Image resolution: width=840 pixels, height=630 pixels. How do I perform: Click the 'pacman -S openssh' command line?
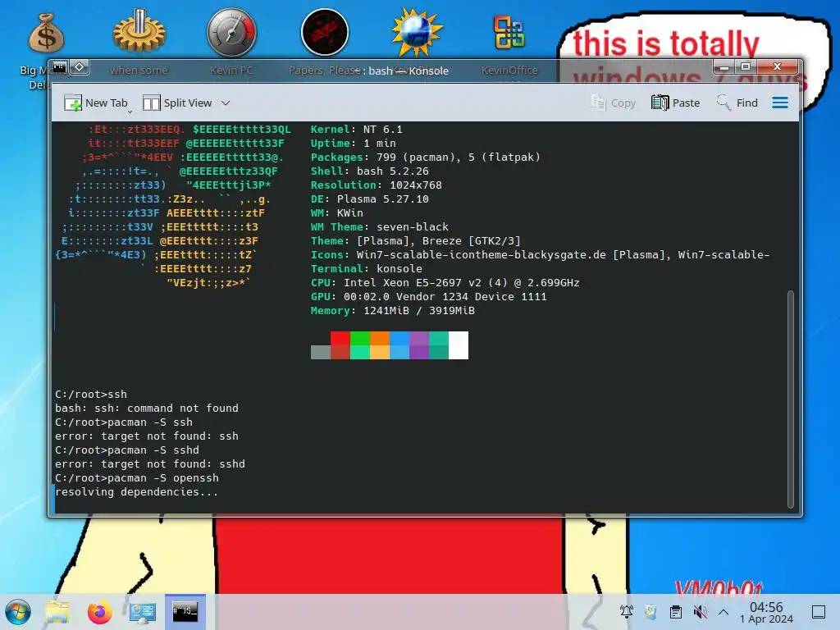point(137,478)
